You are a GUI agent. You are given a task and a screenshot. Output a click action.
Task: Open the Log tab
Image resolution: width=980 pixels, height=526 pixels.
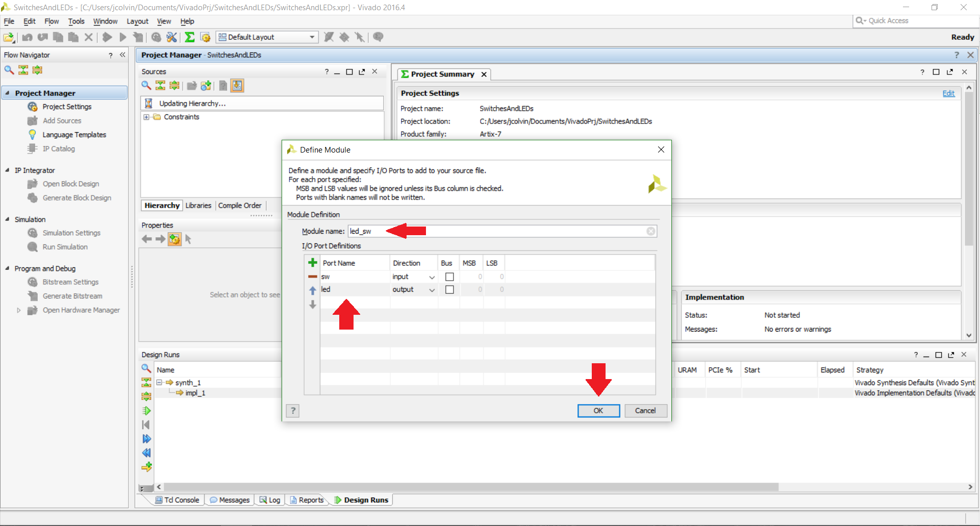point(270,500)
